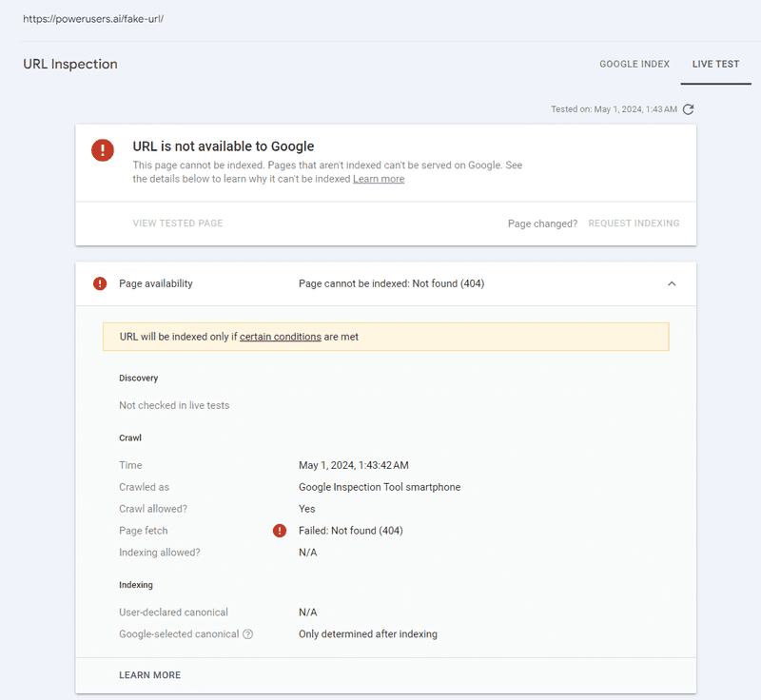
Task: Select the Live Test tab
Action: pyautogui.click(x=715, y=64)
